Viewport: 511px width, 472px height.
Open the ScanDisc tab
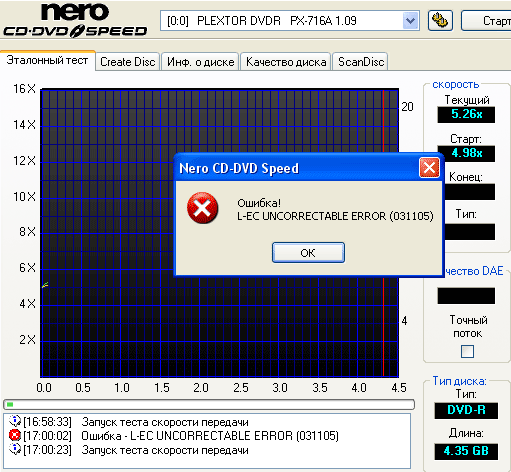click(361, 62)
